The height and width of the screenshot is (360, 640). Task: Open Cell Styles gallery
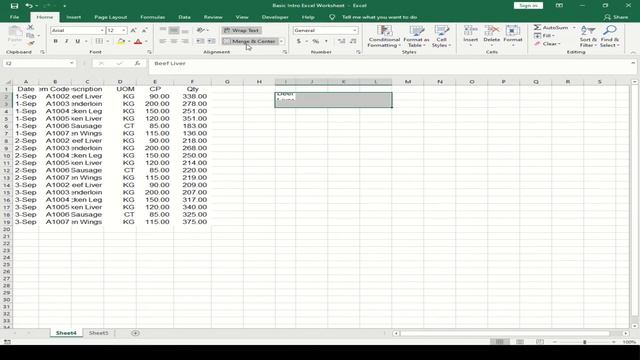pos(441,36)
